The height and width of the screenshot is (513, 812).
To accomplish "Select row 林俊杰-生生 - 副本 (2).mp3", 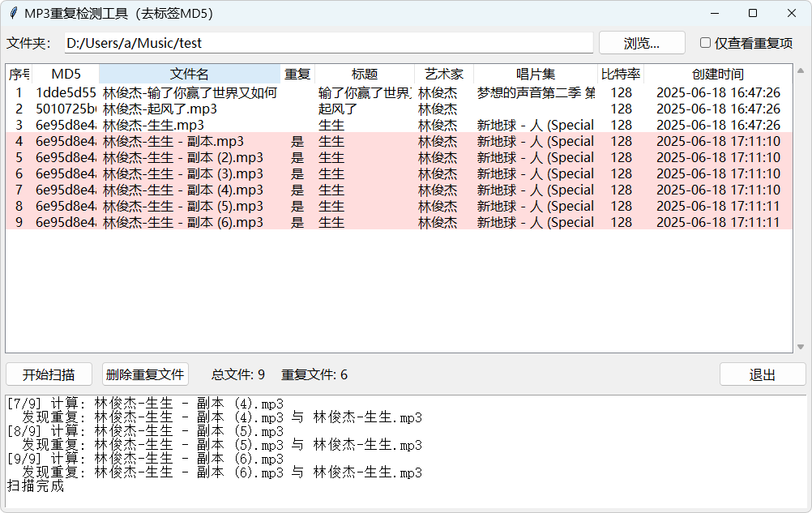I will (x=399, y=157).
